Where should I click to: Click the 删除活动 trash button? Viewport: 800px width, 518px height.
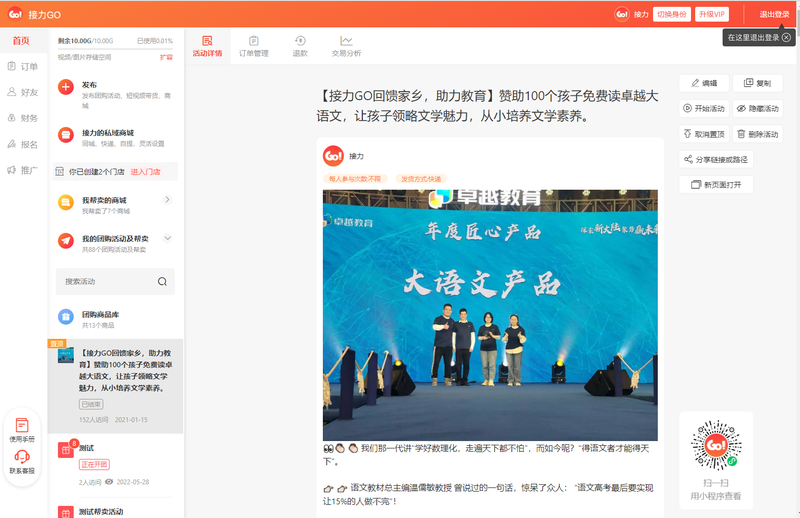tap(758, 134)
